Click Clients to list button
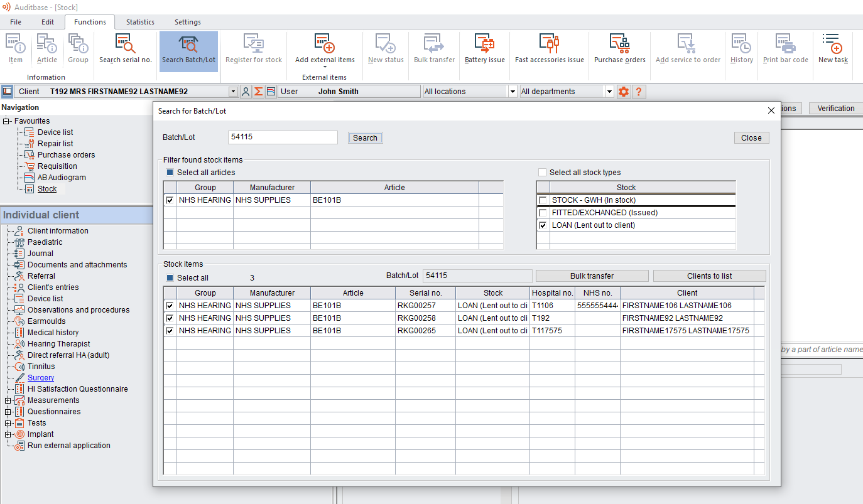 point(710,276)
